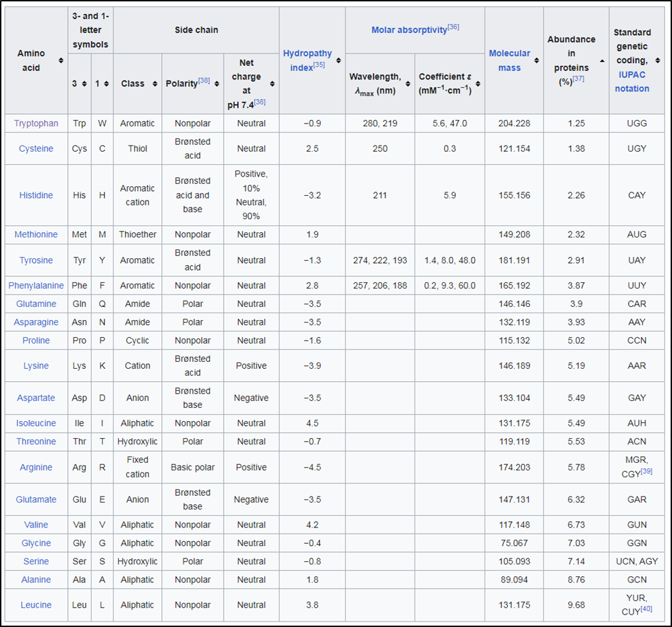Screen dimensions: 672x627
Task: Open the Glycine link
Action: point(36,543)
